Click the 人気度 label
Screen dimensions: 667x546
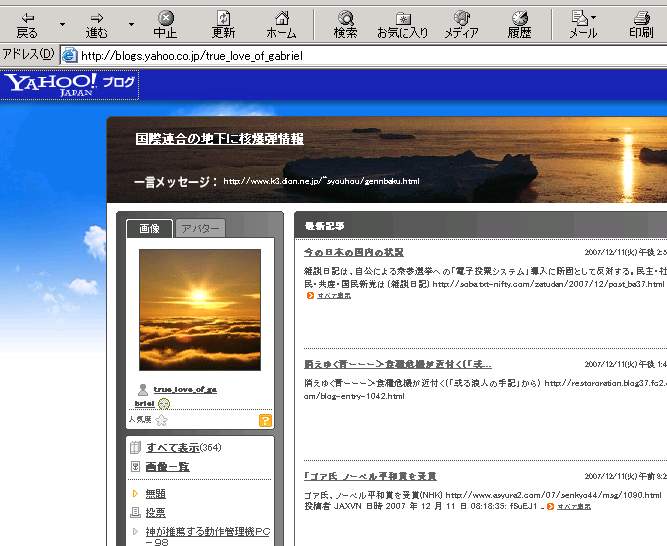(x=140, y=419)
